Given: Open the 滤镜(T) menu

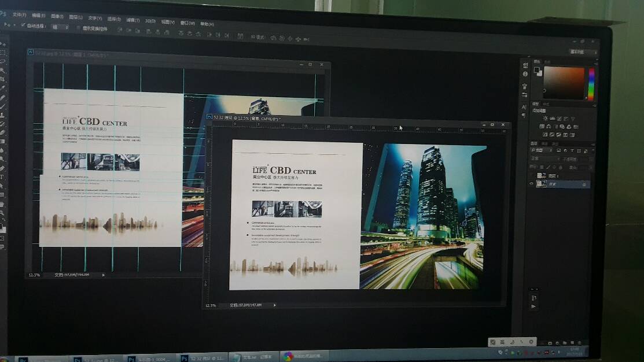Looking at the screenshot, I should pos(133,20).
